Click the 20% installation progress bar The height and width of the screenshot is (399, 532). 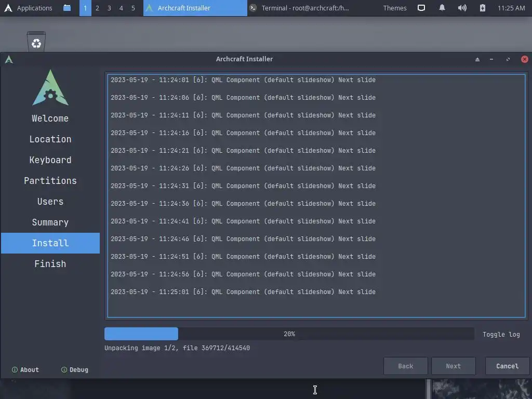coord(289,334)
